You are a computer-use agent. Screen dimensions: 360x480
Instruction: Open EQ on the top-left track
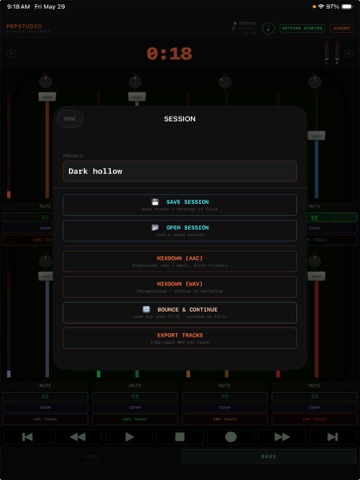click(x=28, y=217)
